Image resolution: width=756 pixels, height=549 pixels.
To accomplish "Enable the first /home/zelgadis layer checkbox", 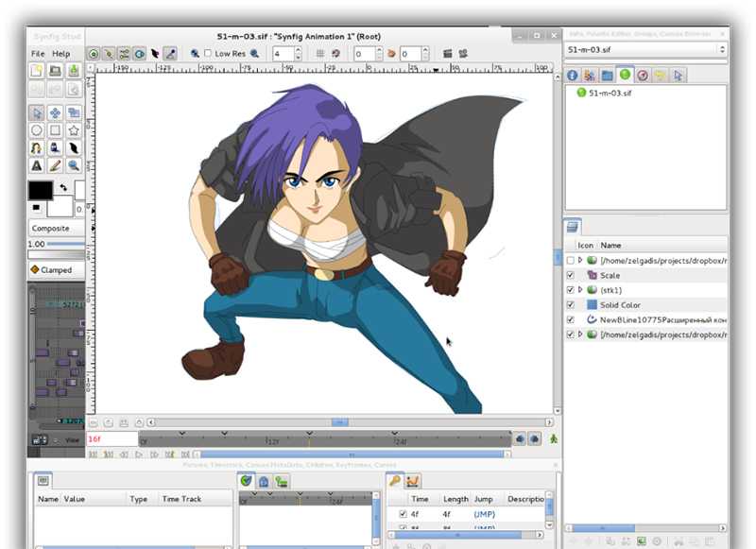I will (x=571, y=260).
